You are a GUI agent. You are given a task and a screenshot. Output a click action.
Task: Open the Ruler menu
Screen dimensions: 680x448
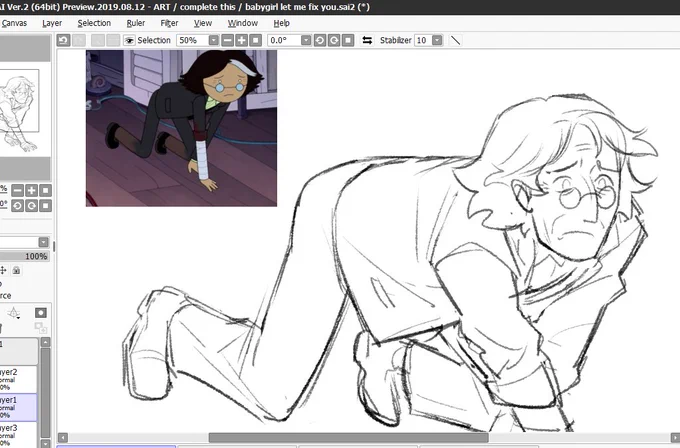136,23
